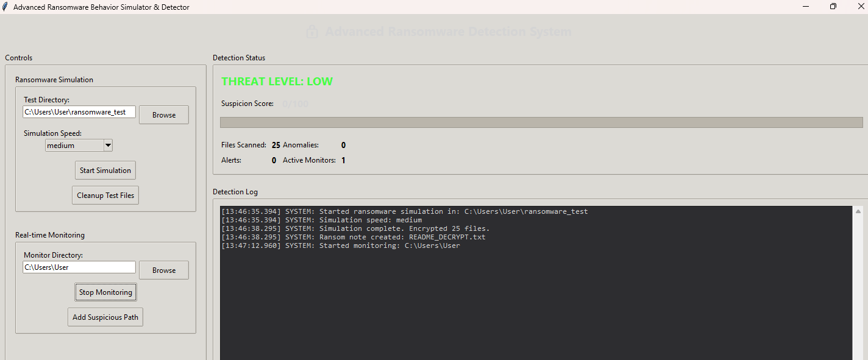Browse for the Monitor Directory
Viewport: 868px width, 360px height.
(163, 270)
